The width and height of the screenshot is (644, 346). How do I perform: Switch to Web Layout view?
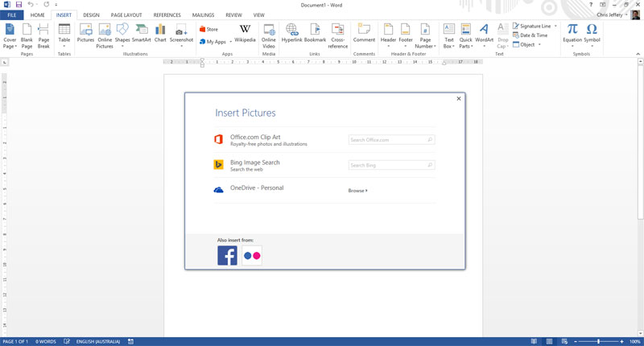(564, 341)
